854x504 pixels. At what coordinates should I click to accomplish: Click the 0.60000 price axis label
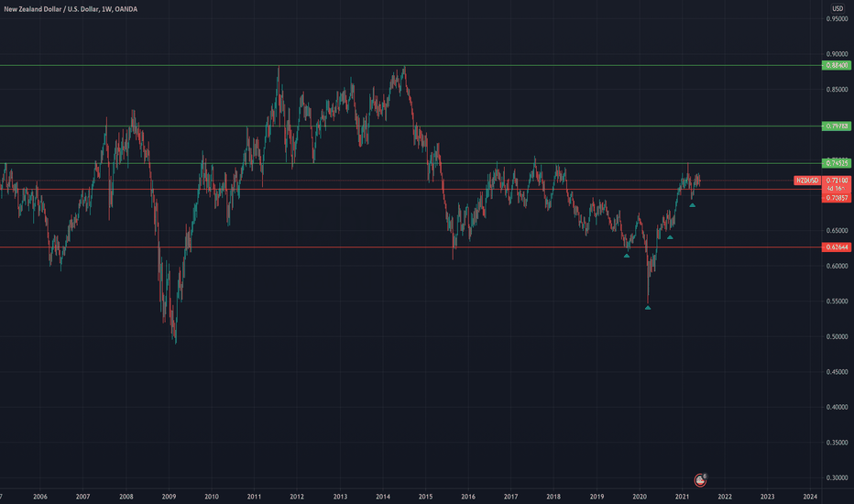pyautogui.click(x=838, y=266)
